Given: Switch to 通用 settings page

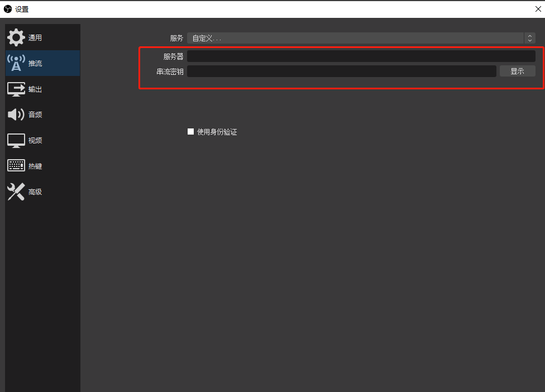Looking at the screenshot, I should 42,37.
